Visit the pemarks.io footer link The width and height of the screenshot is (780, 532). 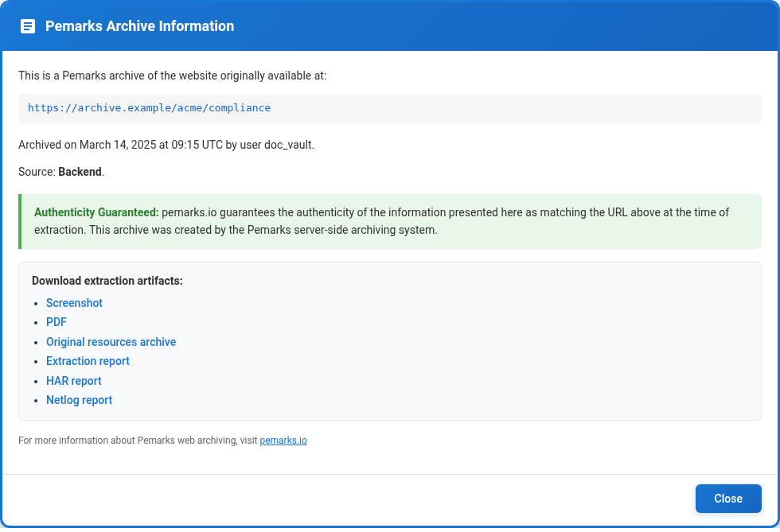point(283,441)
